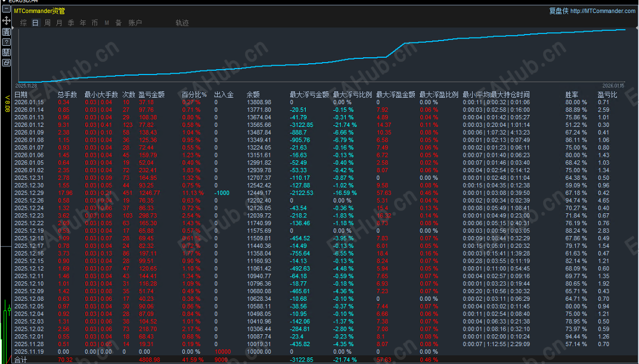
Task: Click the 最大浮亏比例 column header
Action: coord(352,95)
